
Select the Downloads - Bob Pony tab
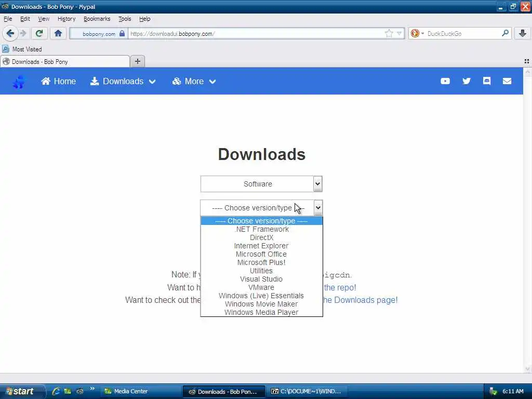(x=65, y=61)
